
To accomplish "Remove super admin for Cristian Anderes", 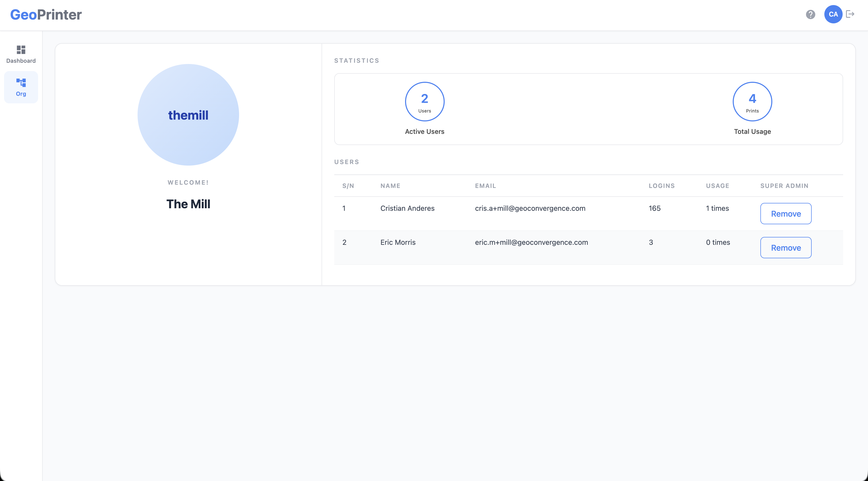I will click(786, 213).
